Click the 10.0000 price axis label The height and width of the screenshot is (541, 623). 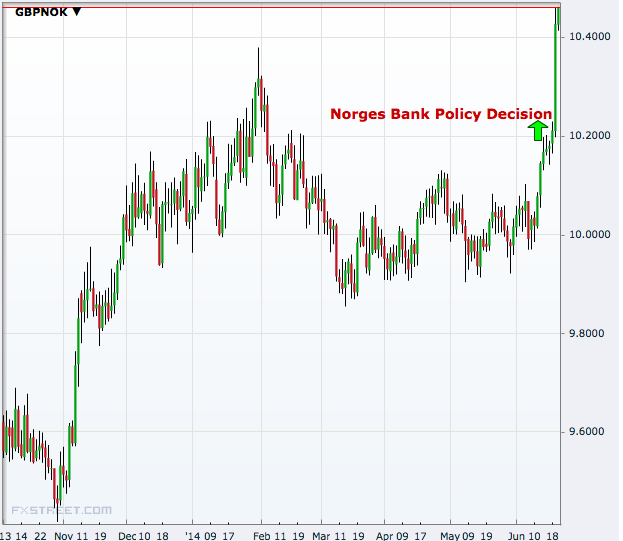590,234
